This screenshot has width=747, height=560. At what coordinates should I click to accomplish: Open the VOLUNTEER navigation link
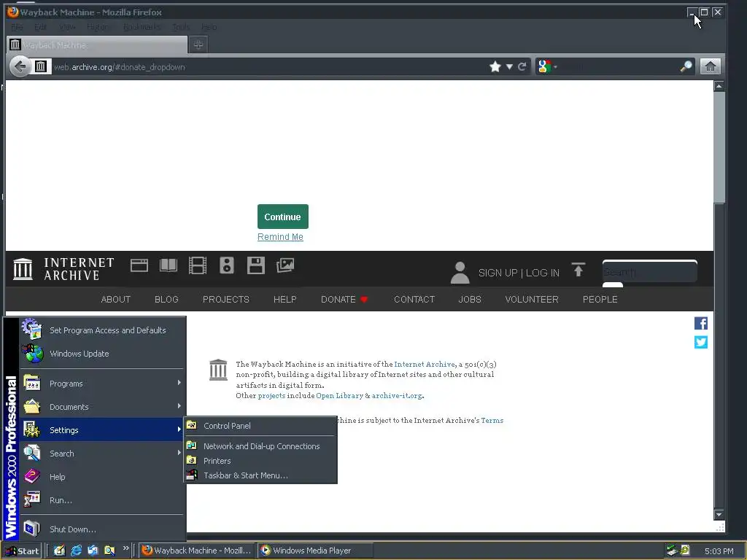click(532, 299)
